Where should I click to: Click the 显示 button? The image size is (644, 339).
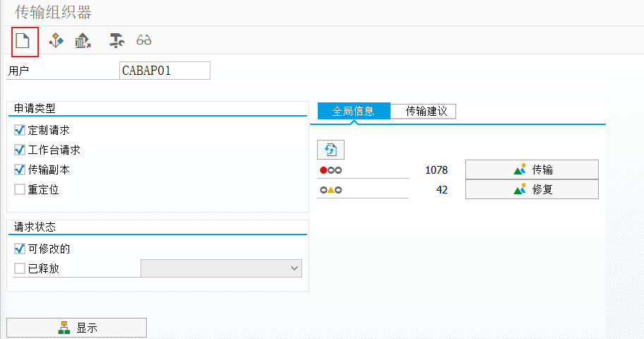pos(76,328)
